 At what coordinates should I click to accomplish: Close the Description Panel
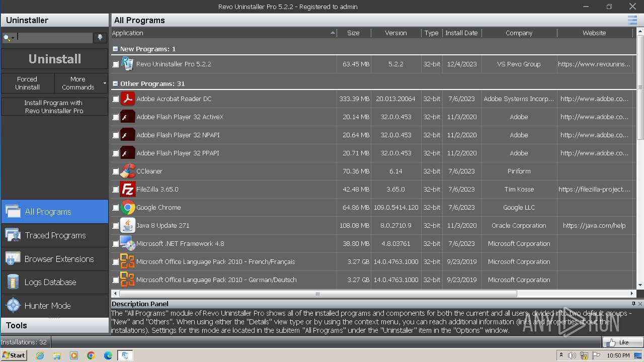pyautogui.click(x=640, y=304)
